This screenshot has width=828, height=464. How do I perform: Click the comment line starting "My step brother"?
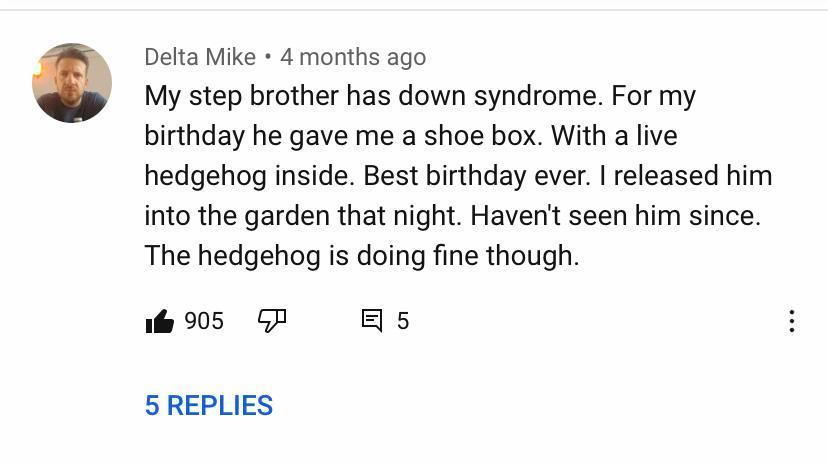click(x=420, y=96)
